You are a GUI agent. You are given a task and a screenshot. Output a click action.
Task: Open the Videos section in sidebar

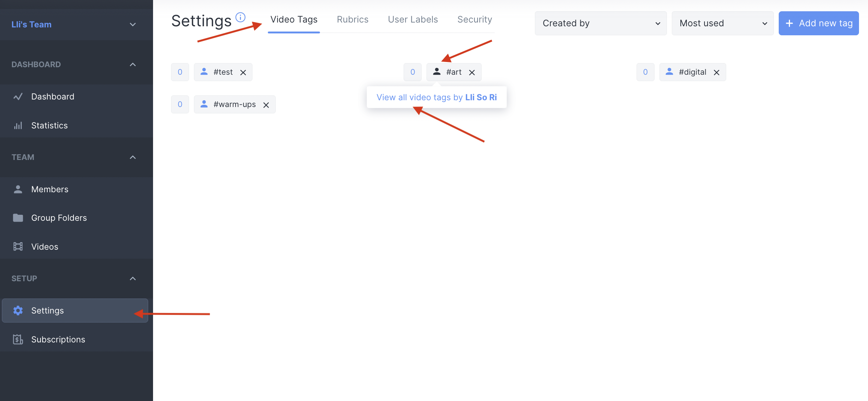coord(45,247)
